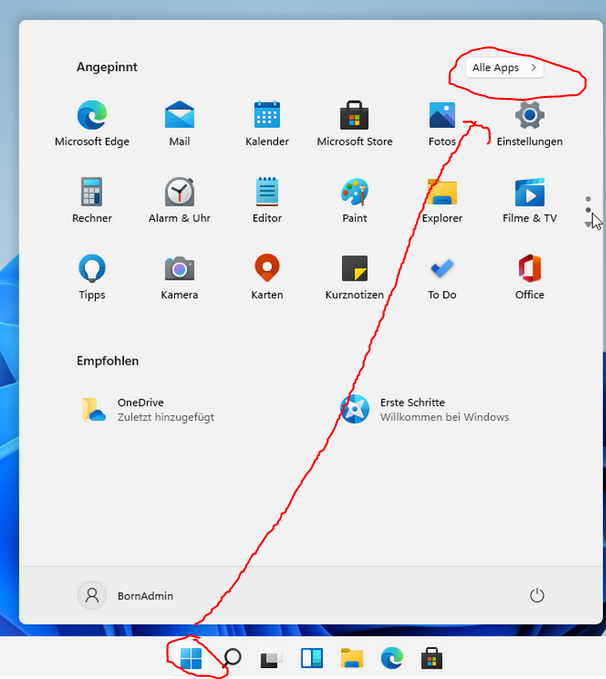Go to next pinned page arrow
Screen dimensions: 606x679
tap(588, 224)
